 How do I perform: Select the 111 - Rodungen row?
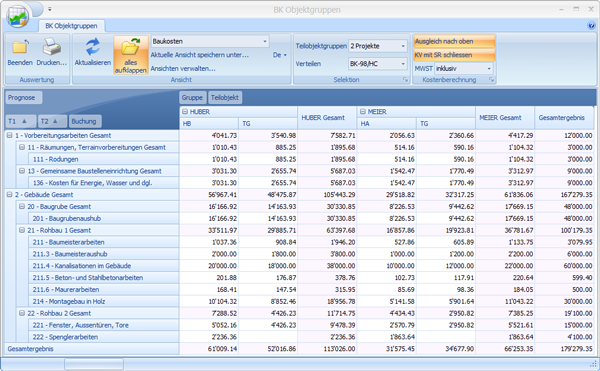[x=103, y=159]
